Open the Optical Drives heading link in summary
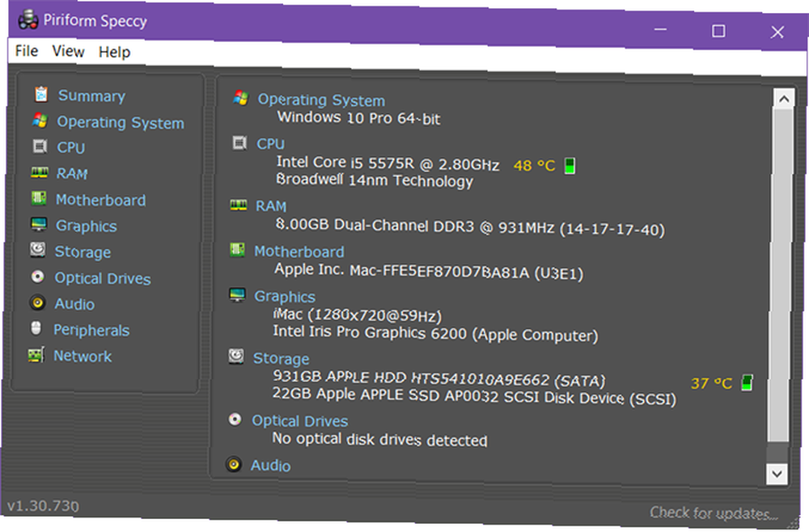 tap(300, 421)
